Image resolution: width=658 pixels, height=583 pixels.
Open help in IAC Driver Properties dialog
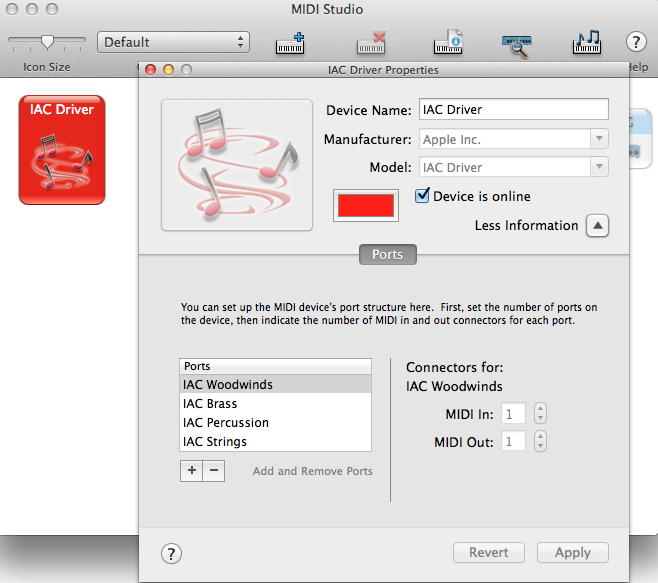(171, 554)
